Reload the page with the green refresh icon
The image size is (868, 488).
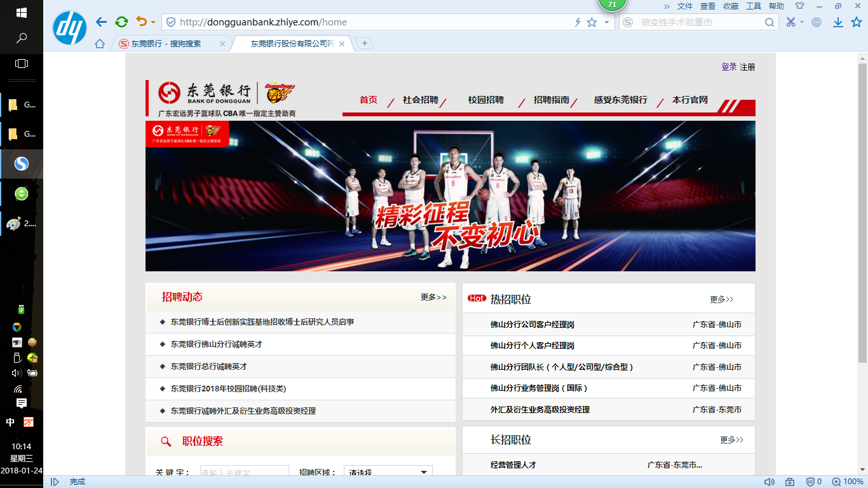tap(121, 22)
